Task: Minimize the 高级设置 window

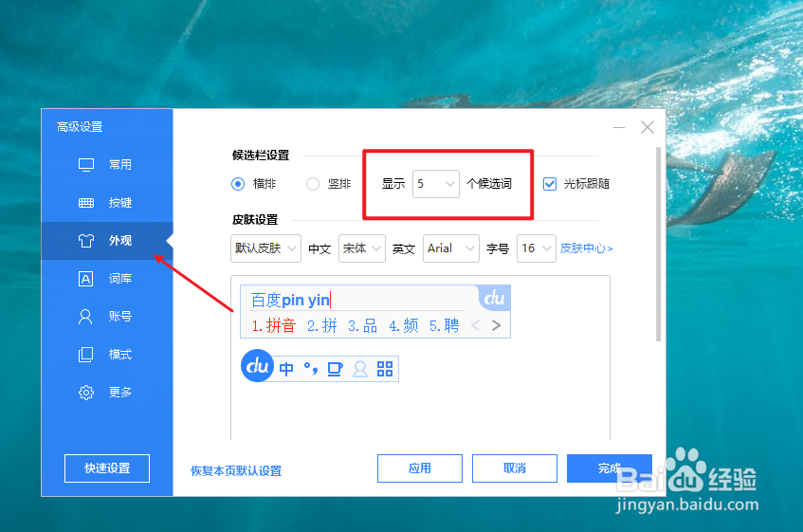Action: 619,127
